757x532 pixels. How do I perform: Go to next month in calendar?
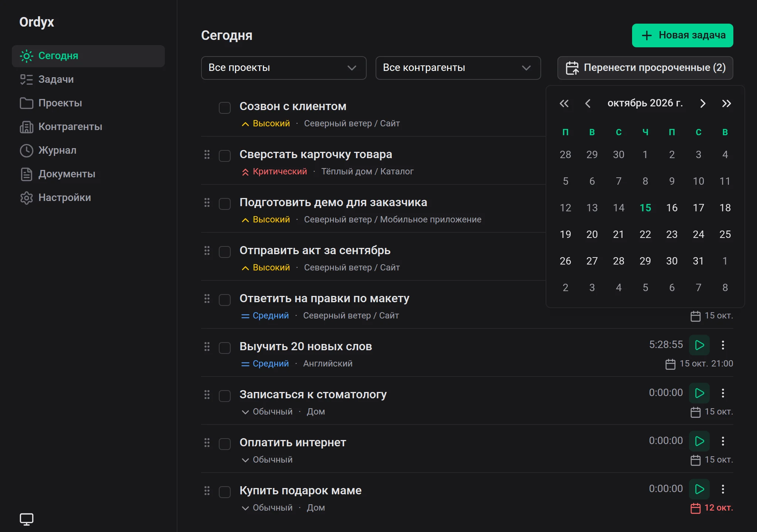point(703,103)
